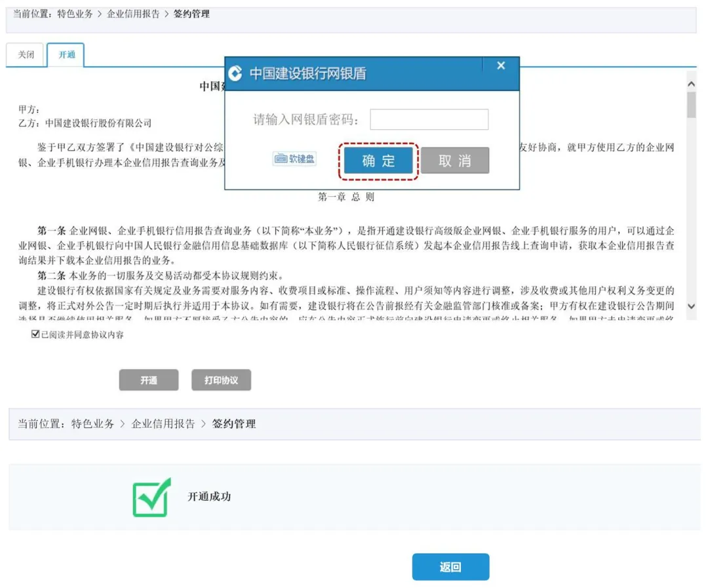Click the 网银盾密码 input field
The image size is (708, 588).
click(429, 119)
